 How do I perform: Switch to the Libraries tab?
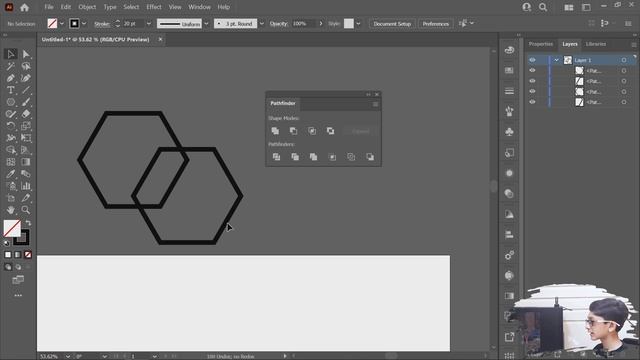point(596,44)
